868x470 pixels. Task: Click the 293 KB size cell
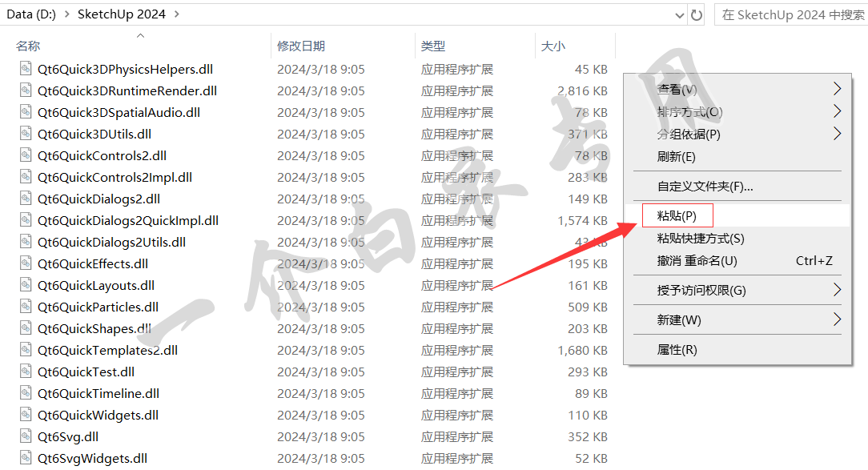click(587, 372)
